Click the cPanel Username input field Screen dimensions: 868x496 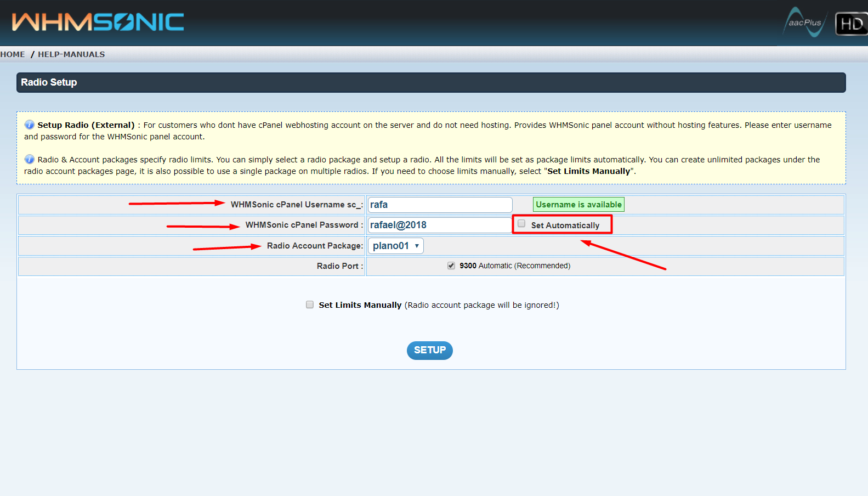click(x=440, y=205)
